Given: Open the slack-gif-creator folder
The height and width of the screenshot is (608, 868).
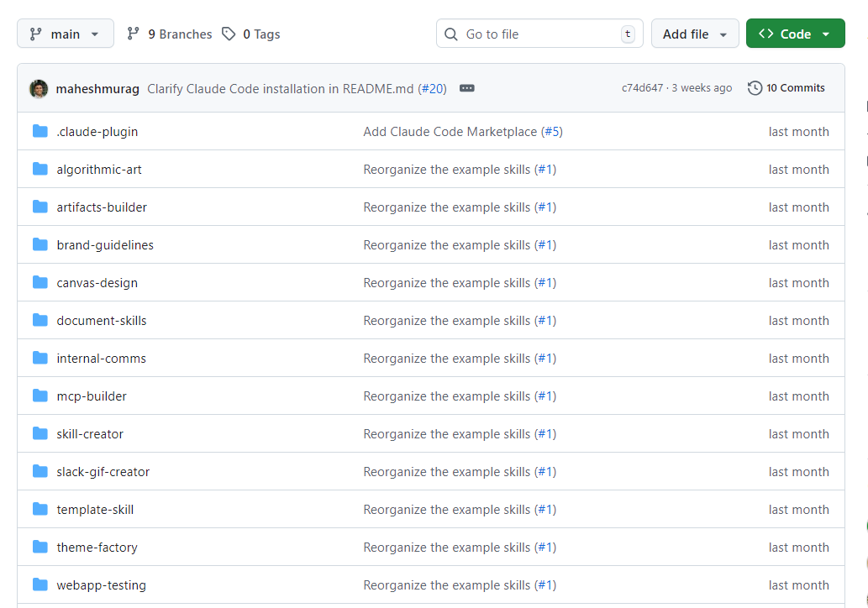Looking at the screenshot, I should tap(103, 472).
